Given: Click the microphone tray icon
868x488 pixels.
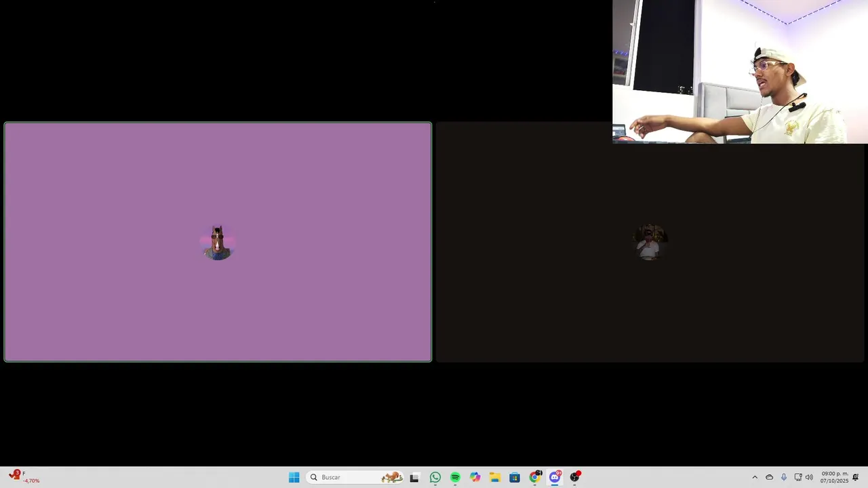Looking at the screenshot, I should [783, 477].
